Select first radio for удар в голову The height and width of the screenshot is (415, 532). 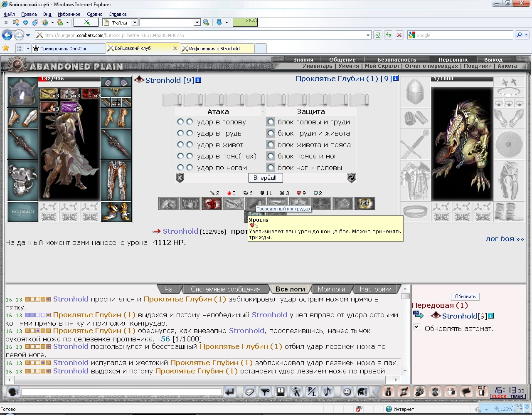click(180, 122)
